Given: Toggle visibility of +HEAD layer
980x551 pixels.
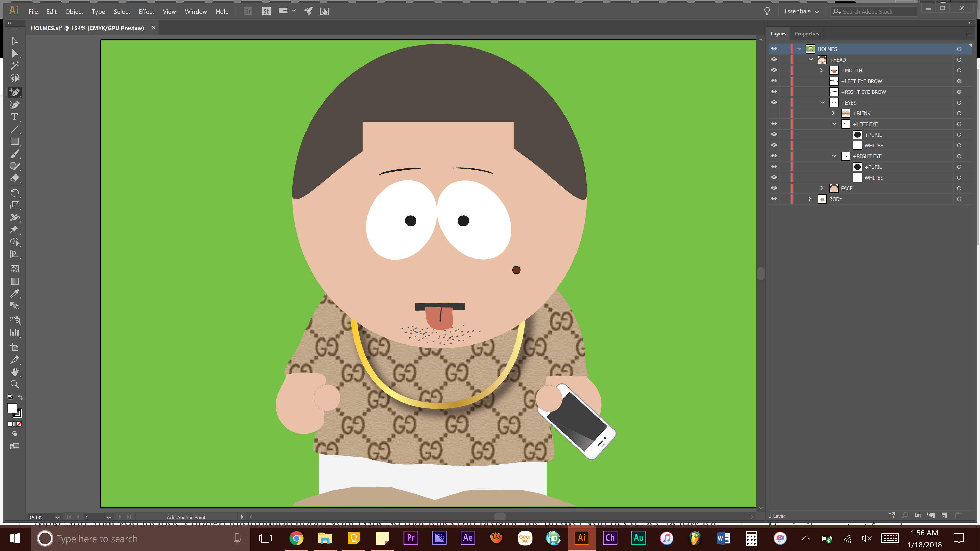Looking at the screenshot, I should [774, 60].
